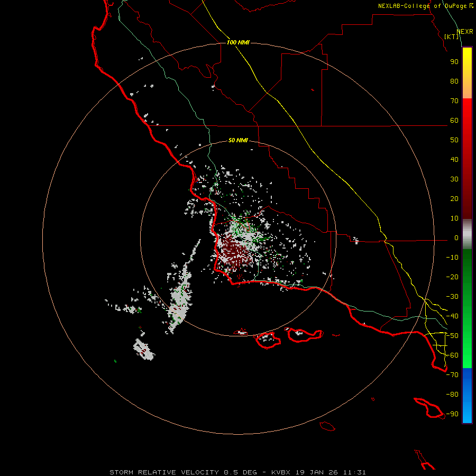Click the "-40" scale value
476x476 pixels.
(x=452, y=316)
